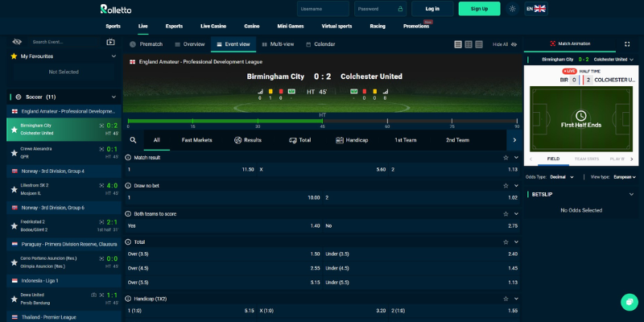Click the Handicap (1X2) info icon

click(128, 299)
